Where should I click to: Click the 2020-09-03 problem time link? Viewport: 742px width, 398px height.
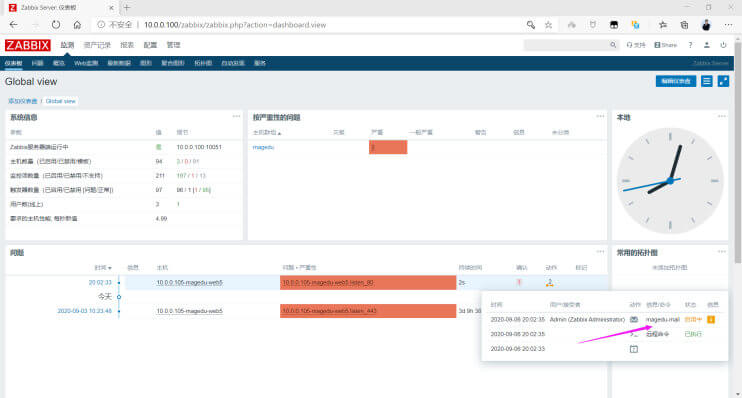point(85,311)
